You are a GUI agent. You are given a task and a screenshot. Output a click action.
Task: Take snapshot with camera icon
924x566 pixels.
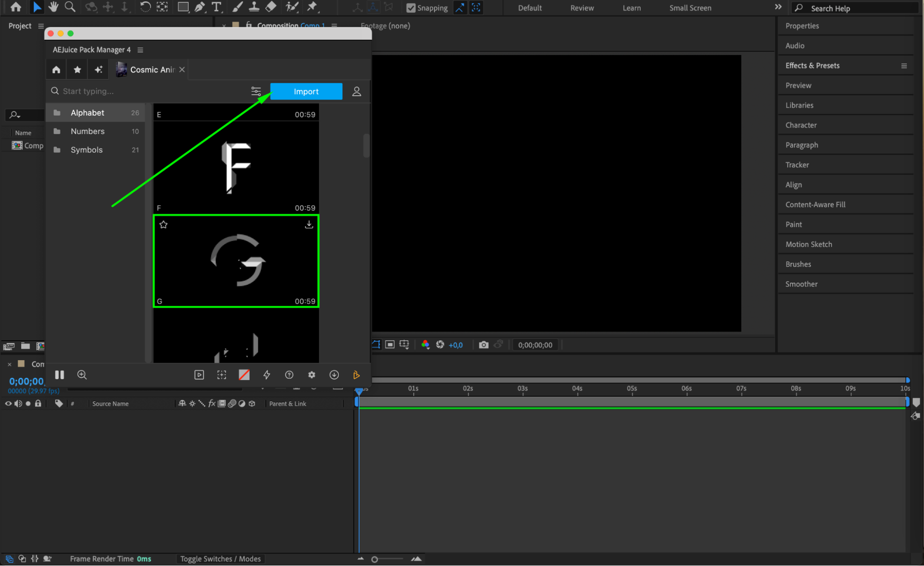point(483,345)
